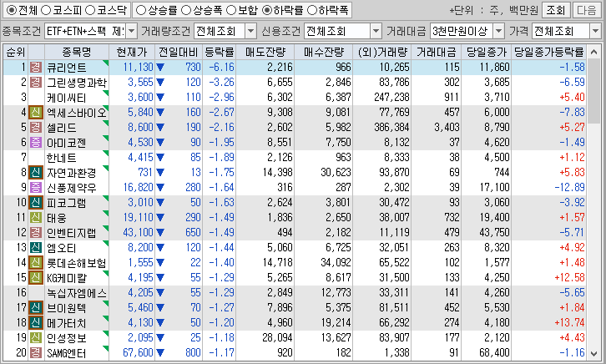Click the 경 badge icon beside SAMG엔터

coord(36,353)
